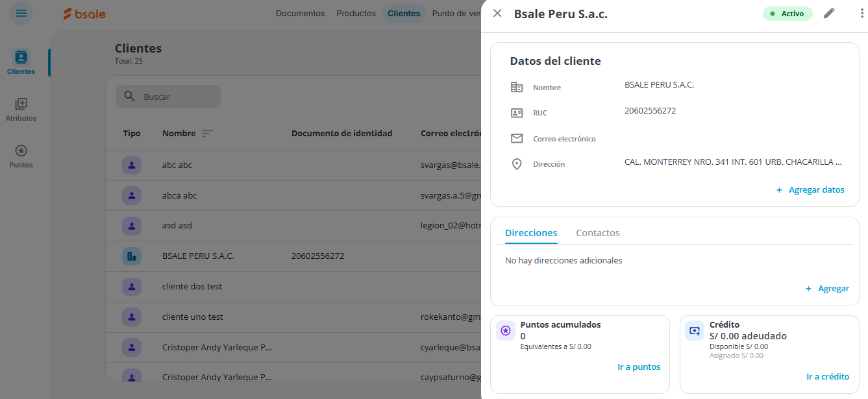Click the location pin beside Dirección
The width and height of the screenshot is (868, 399).
(517, 164)
